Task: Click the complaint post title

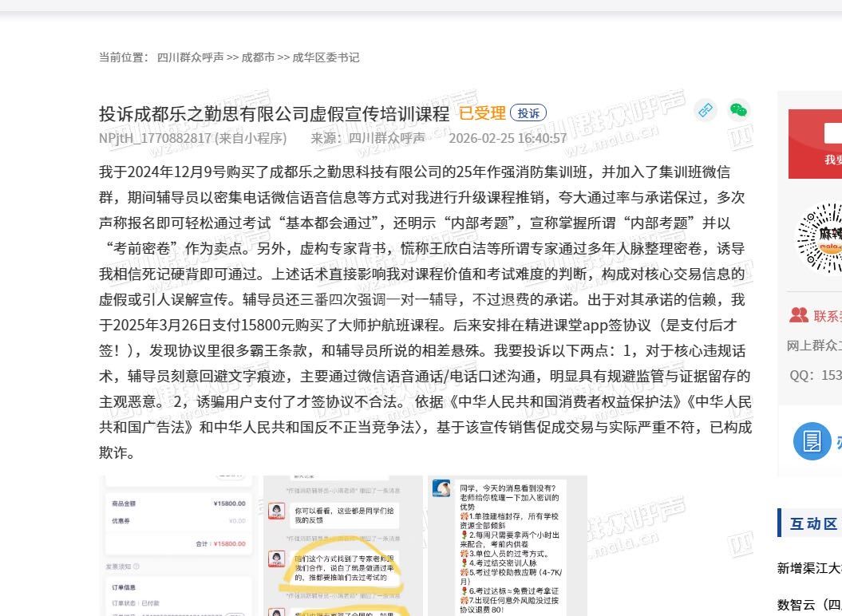Action: 274,113
